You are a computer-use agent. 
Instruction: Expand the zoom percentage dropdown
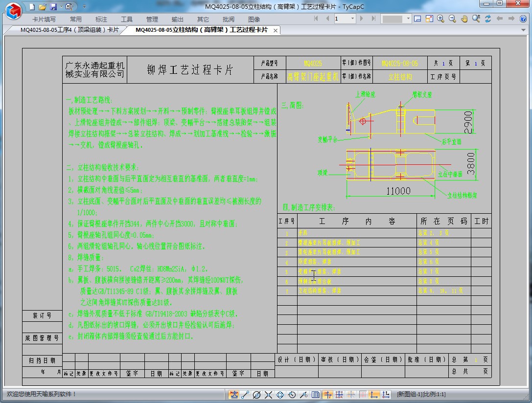[408, 19]
